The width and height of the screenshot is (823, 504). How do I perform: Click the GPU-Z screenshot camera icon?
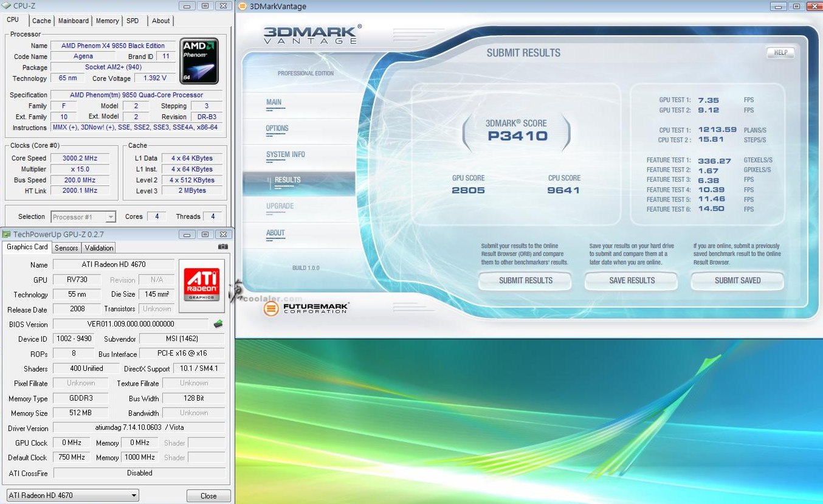click(223, 247)
